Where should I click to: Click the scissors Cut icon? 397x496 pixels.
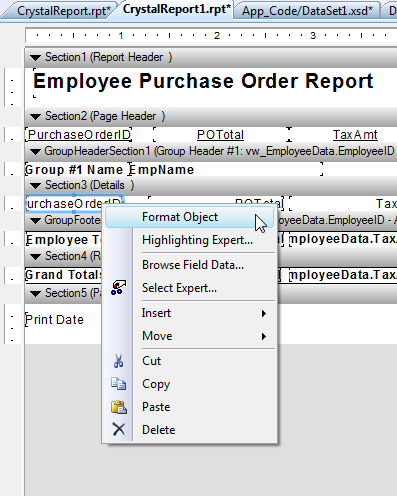118,361
